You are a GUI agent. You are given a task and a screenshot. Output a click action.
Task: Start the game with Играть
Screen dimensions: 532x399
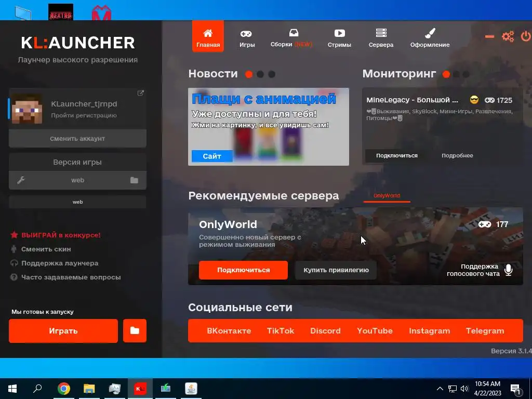pyautogui.click(x=63, y=331)
